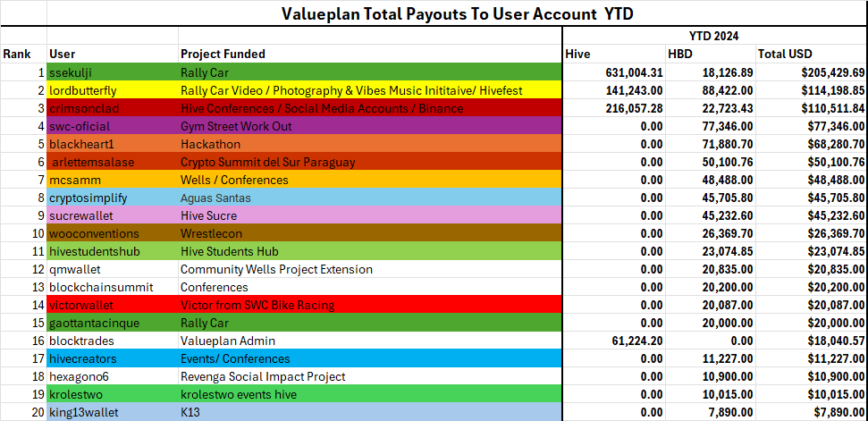
Task: Click the project cell 'Events/ Conferences'
Action: point(370,359)
